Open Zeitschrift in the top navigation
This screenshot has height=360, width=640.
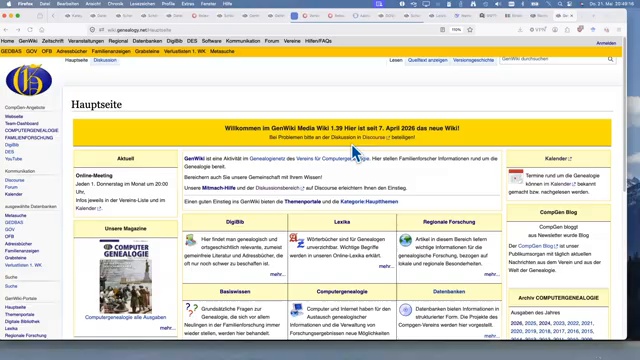click(x=52, y=41)
